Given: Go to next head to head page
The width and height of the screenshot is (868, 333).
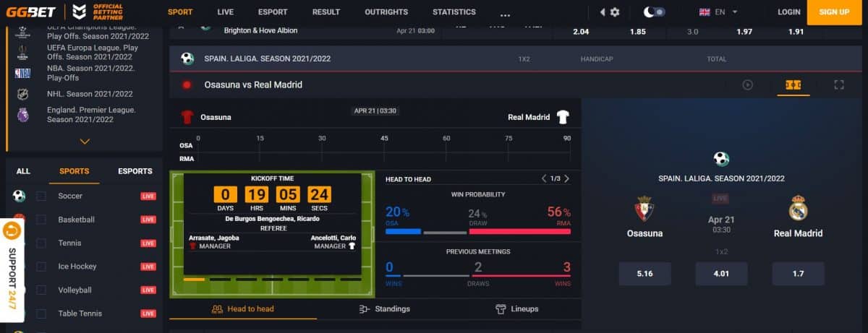Looking at the screenshot, I should pyautogui.click(x=566, y=178).
